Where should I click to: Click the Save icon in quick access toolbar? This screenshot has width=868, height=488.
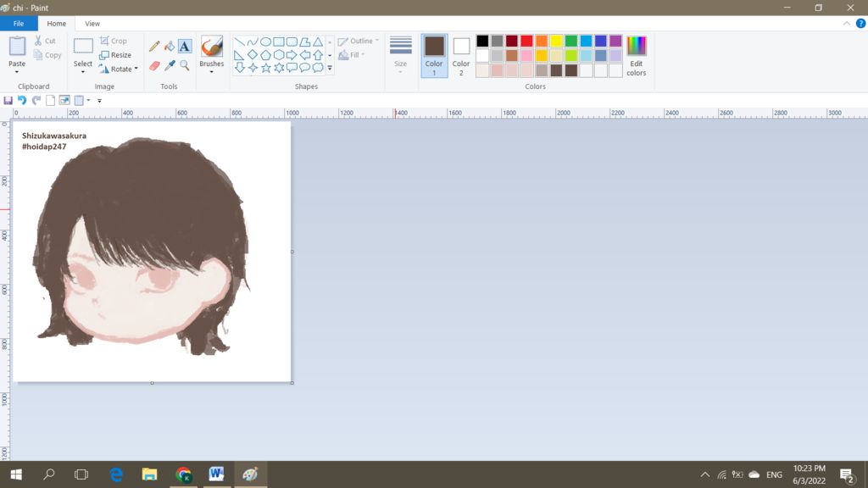[x=8, y=100]
